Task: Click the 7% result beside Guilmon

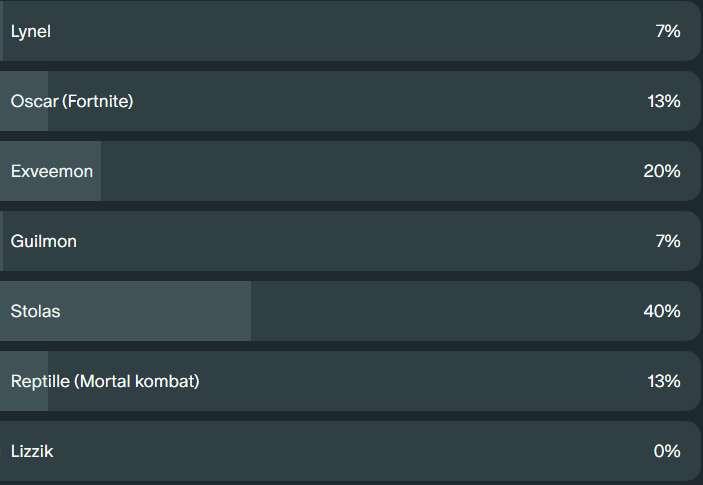Action: tap(668, 241)
